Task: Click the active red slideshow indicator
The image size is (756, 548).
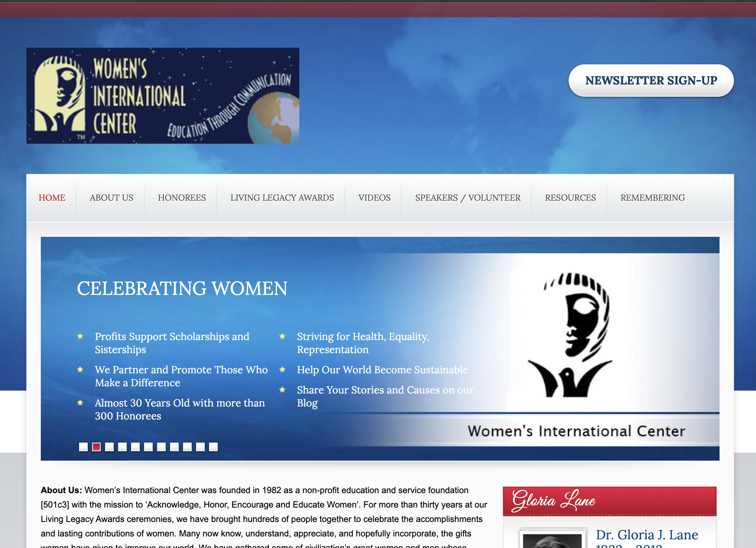Action: [96, 447]
